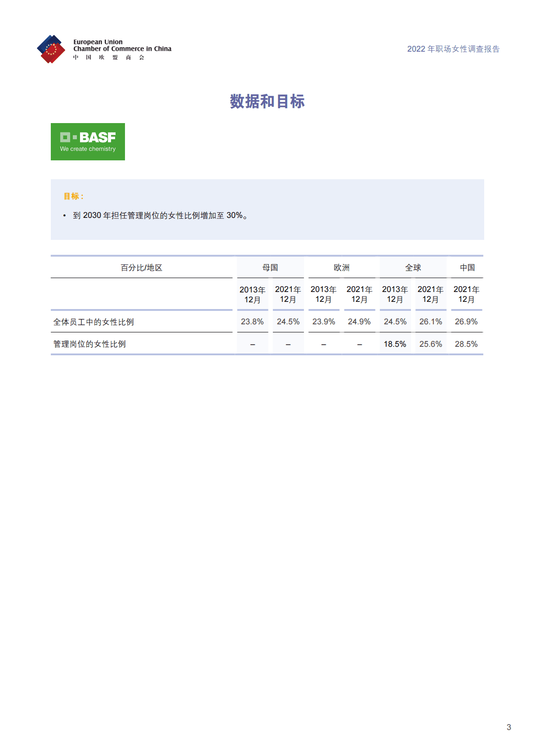Image resolution: width=535 pixels, height=756 pixels.
Task: Select the orange 目标 heading
Action: (x=73, y=196)
